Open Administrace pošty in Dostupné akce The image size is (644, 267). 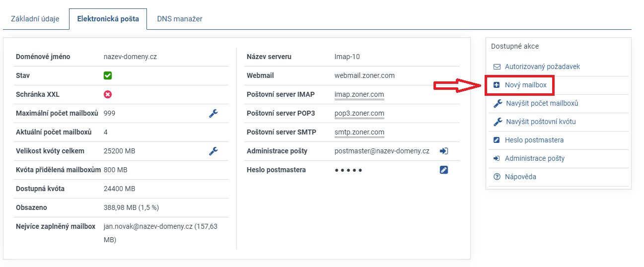pos(534,158)
